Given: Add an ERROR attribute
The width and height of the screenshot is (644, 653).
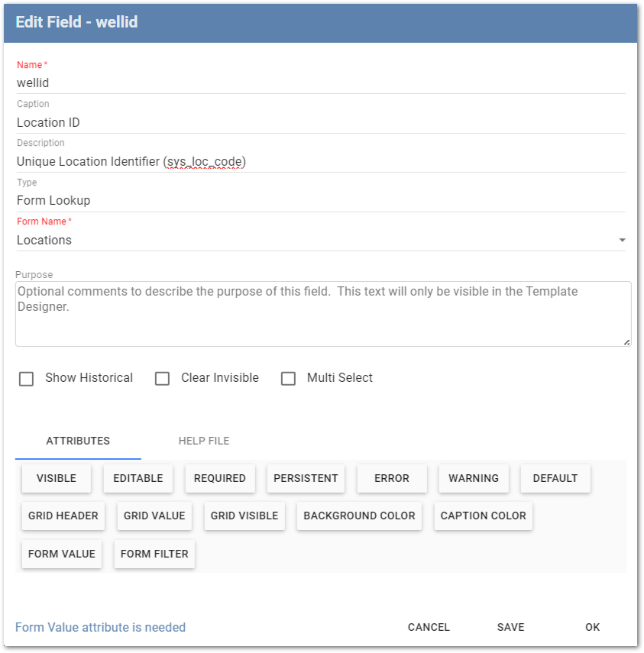Looking at the screenshot, I should 392,478.
